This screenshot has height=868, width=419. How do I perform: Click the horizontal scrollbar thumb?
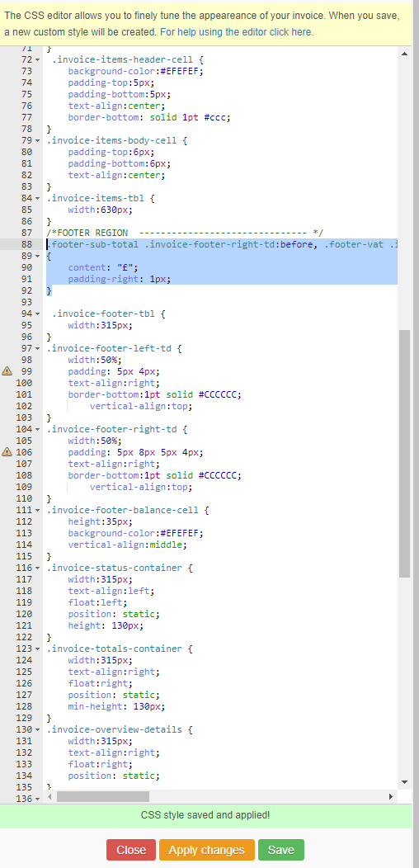click(x=103, y=796)
